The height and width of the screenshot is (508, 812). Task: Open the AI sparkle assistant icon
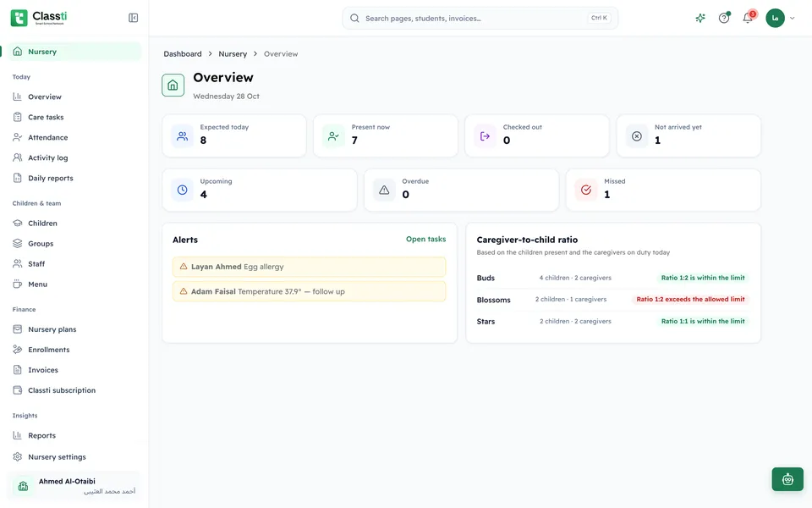pyautogui.click(x=700, y=18)
